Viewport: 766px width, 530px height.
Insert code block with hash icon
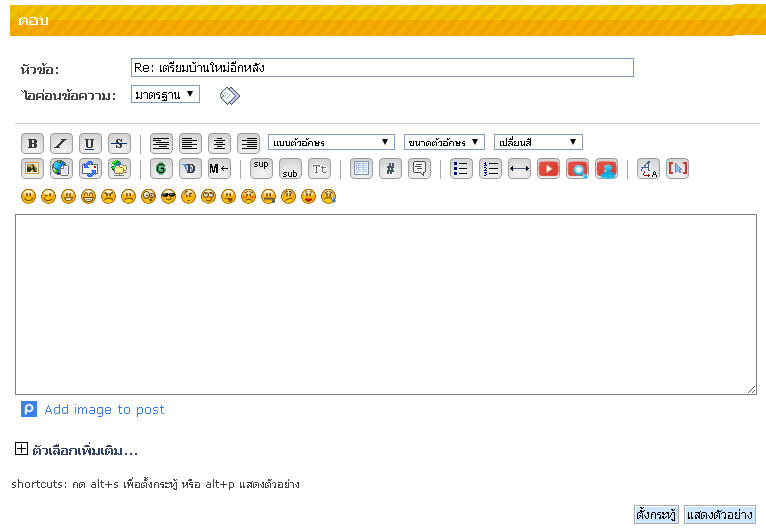390,169
